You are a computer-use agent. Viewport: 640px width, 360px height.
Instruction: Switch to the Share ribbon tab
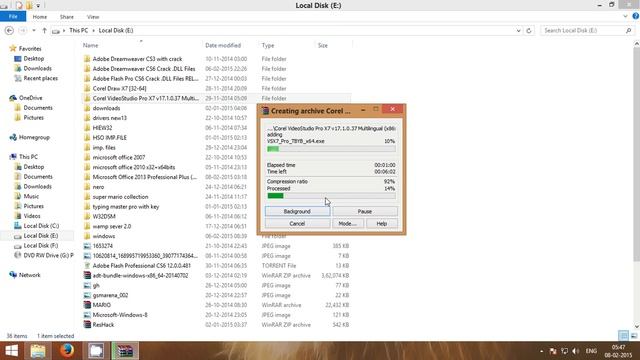click(67, 17)
